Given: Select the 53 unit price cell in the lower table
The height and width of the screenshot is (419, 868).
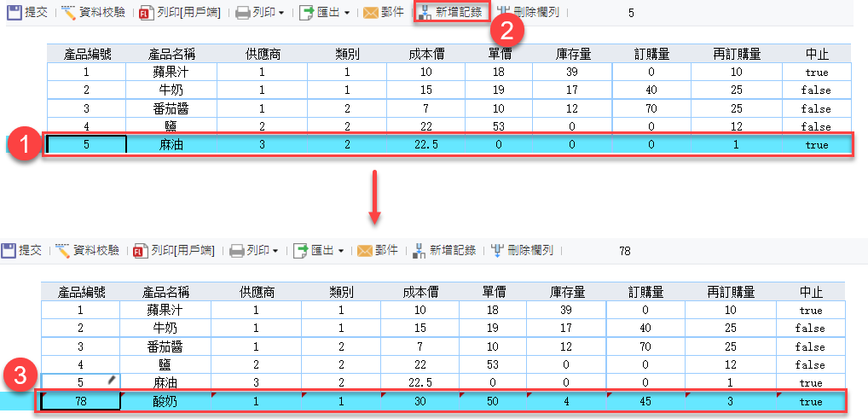Looking at the screenshot, I should [x=493, y=364].
